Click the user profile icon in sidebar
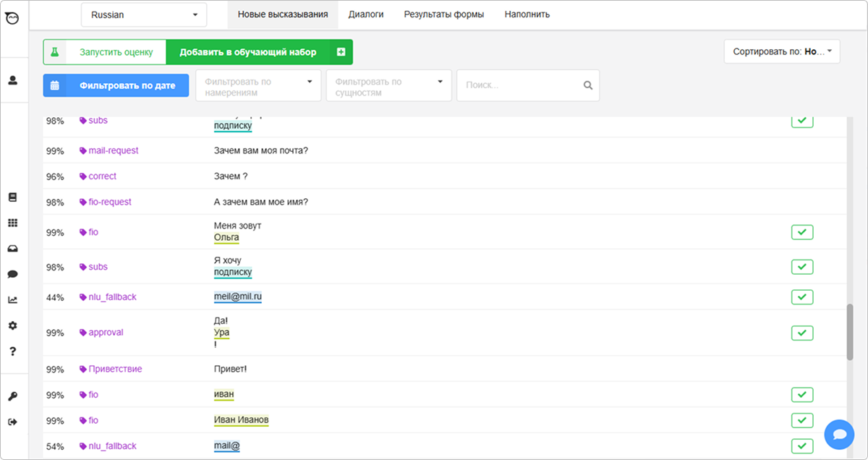The height and width of the screenshot is (460, 868). [x=12, y=80]
